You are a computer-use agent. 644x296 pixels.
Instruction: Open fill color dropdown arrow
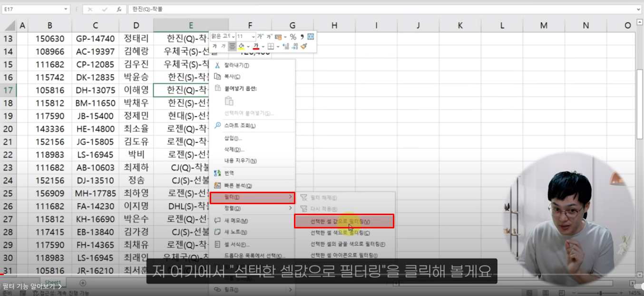(x=248, y=46)
